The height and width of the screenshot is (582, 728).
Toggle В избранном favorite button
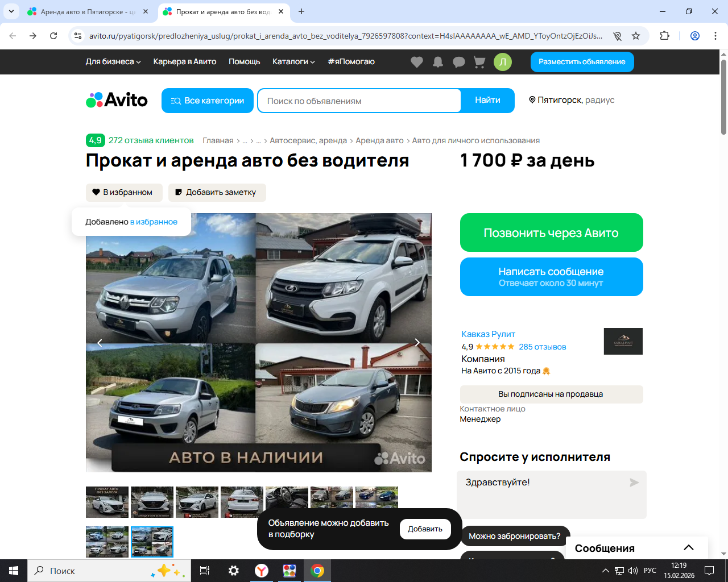click(x=124, y=193)
